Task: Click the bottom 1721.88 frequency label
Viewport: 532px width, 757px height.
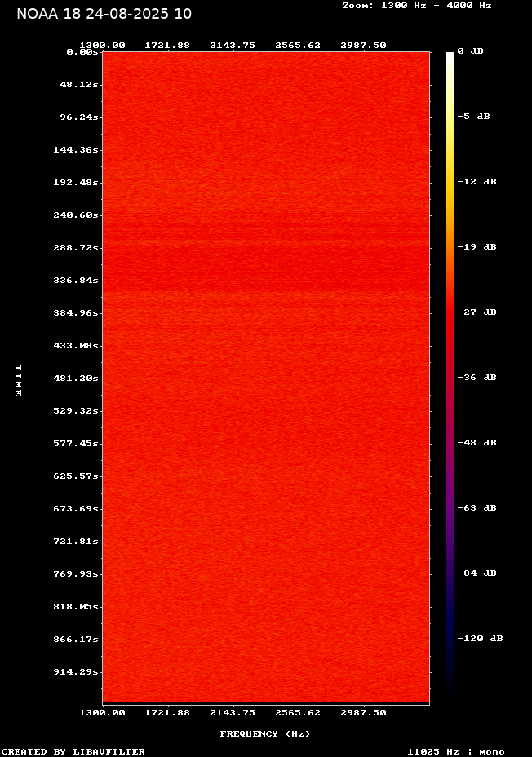Action: tap(167, 712)
